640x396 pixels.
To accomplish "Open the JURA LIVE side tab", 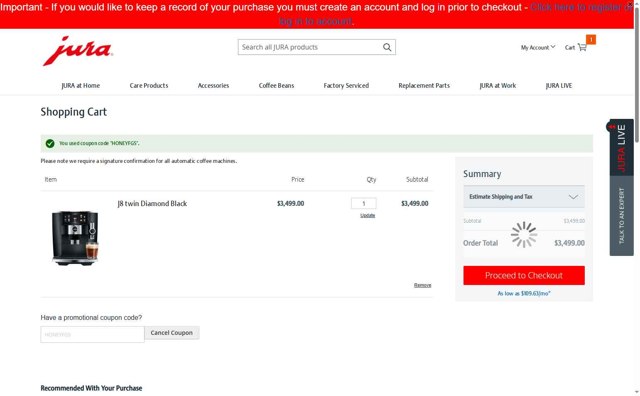I will click(x=621, y=148).
